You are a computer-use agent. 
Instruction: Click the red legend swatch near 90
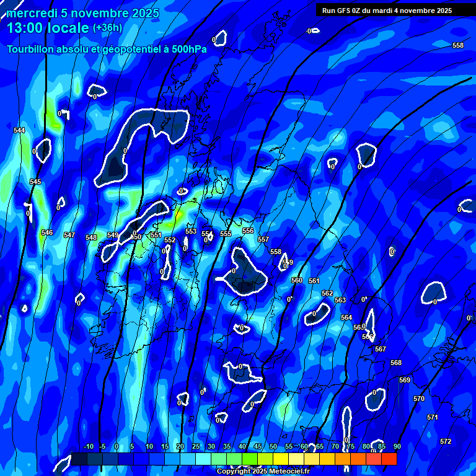point(389,459)
